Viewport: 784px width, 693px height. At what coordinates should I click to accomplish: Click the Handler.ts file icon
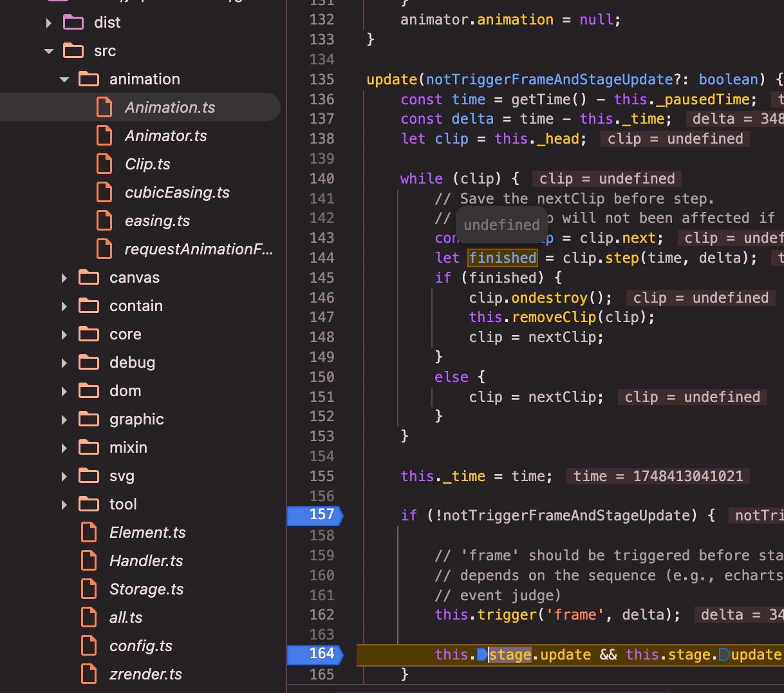[x=89, y=560]
